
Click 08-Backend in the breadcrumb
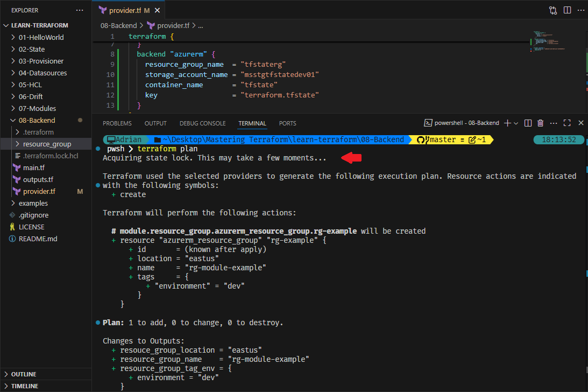(118, 25)
